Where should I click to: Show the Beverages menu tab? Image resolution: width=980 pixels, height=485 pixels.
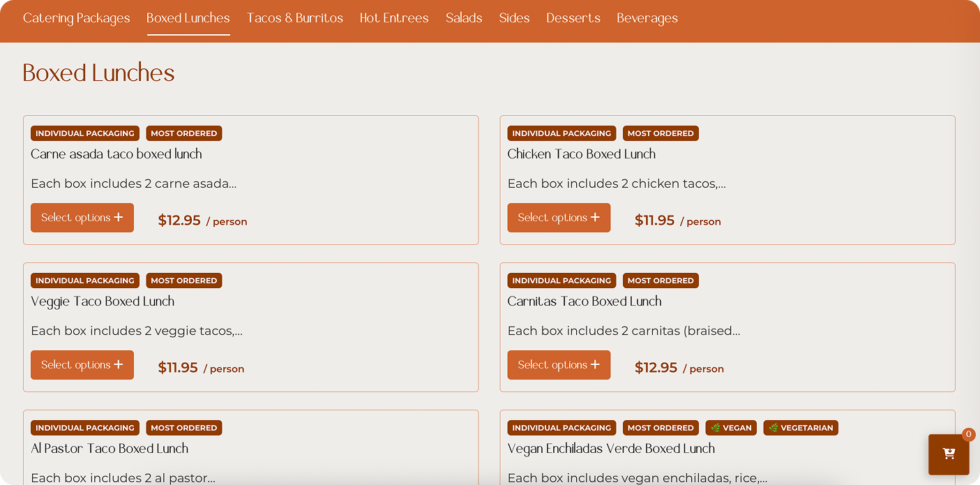[x=647, y=18]
